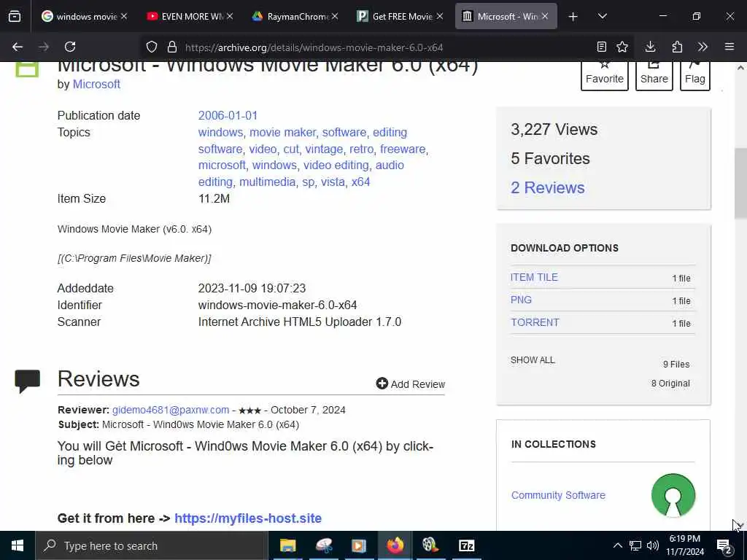Open the myfiles-host.site link
747x560 pixels.
pos(248,518)
